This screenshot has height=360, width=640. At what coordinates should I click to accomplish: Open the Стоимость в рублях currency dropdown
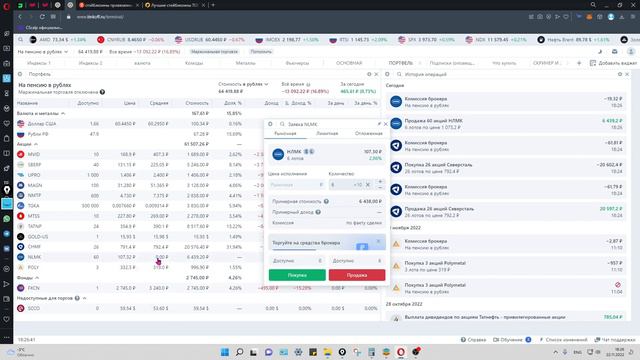coord(243,84)
